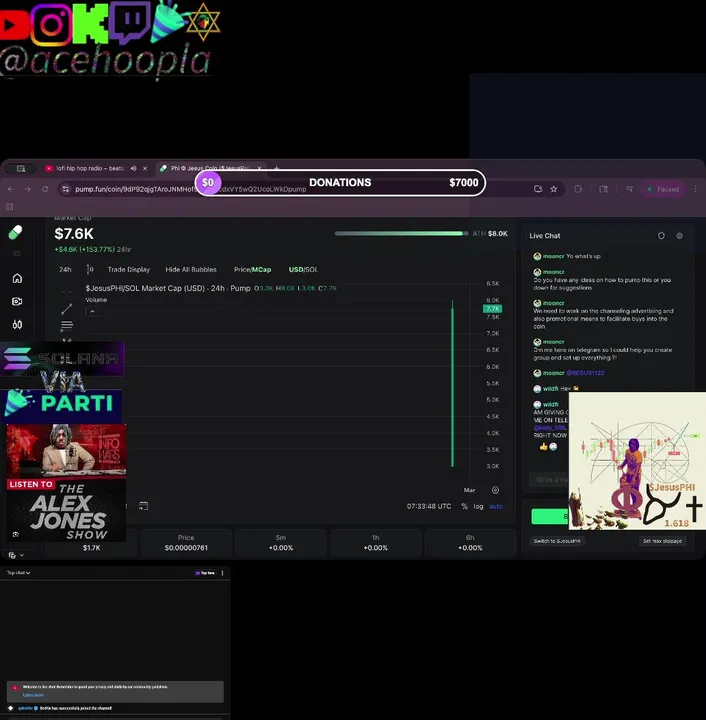
Task: Mute the lofi hip hop radio tab audio
Action: (133, 169)
